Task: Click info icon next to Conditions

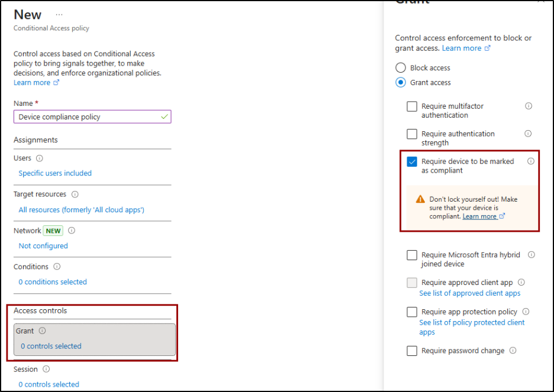Action: (57, 267)
